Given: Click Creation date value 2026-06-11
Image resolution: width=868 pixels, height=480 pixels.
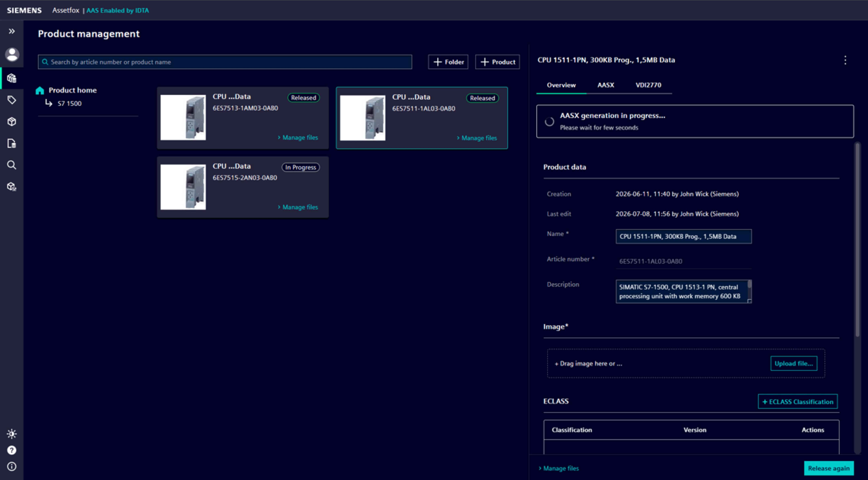Looking at the screenshot, I should tap(677, 194).
